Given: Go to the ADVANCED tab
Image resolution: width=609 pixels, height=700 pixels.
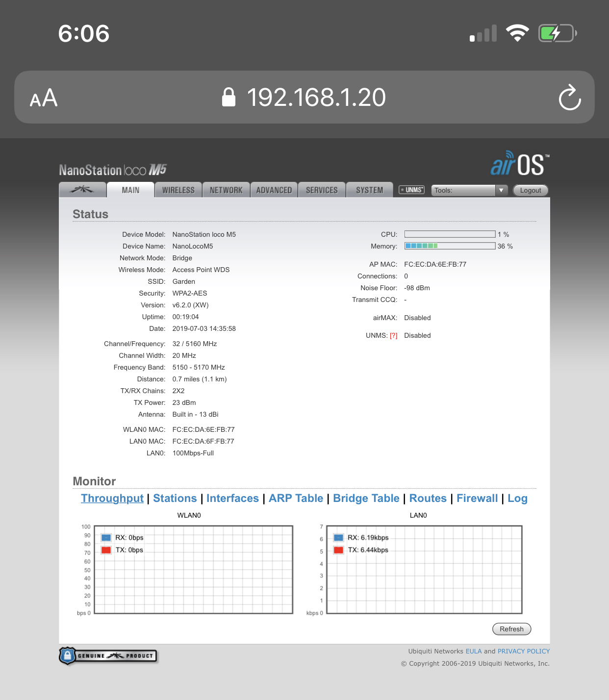Looking at the screenshot, I should tap(274, 190).
